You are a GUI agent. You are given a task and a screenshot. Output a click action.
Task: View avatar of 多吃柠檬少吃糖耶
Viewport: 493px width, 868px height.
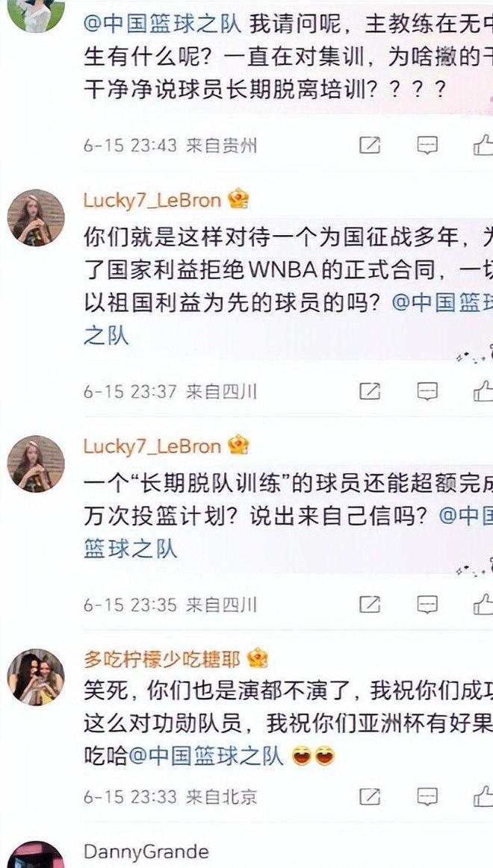[x=36, y=677]
